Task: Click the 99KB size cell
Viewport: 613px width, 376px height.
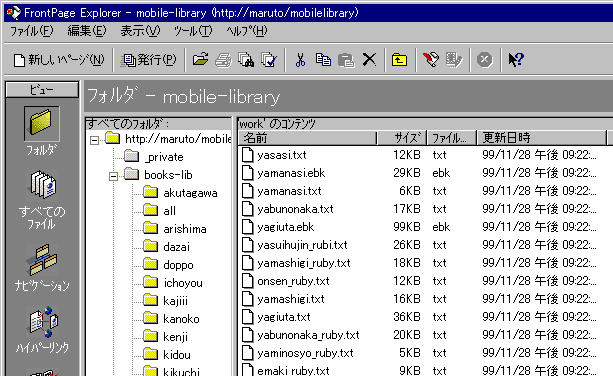Action: 407,227
